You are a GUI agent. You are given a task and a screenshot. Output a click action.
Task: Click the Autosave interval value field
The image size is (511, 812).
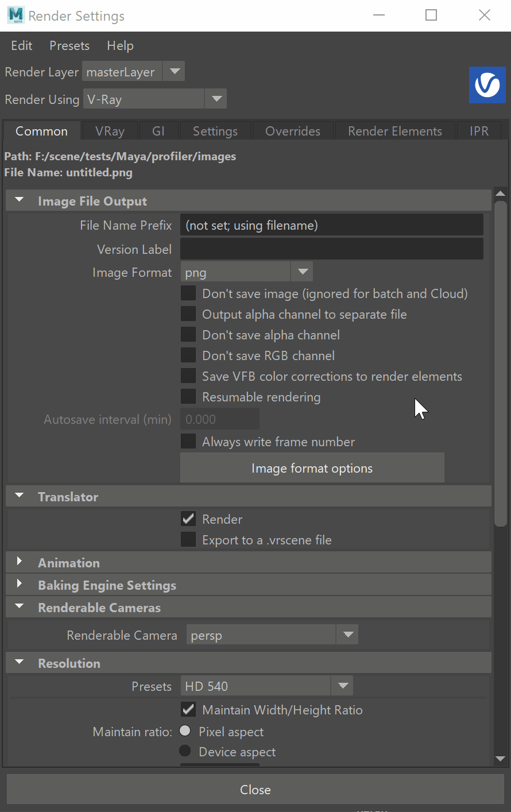[x=220, y=419]
